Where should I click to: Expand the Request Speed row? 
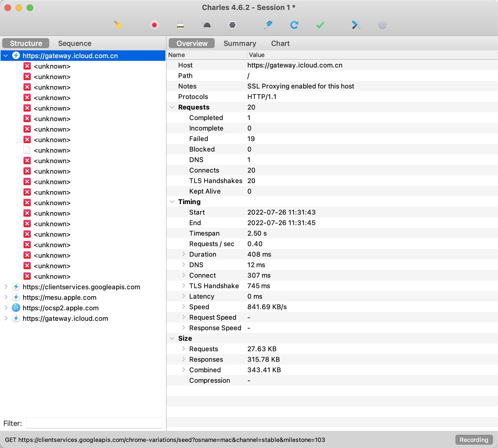click(x=183, y=317)
